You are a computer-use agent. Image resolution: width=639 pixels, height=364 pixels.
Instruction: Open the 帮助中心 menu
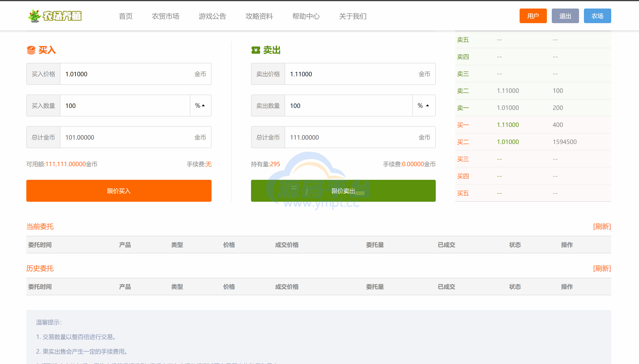(x=306, y=16)
